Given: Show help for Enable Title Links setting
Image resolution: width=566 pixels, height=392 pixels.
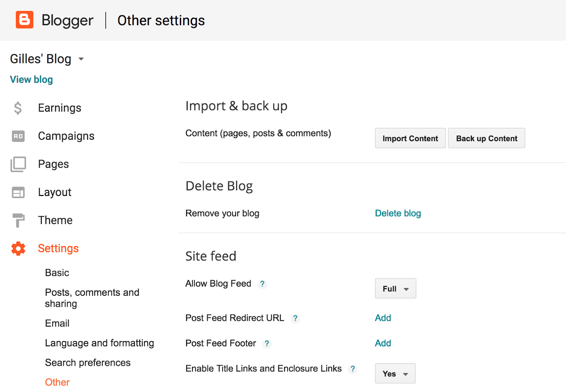Looking at the screenshot, I should (x=352, y=369).
